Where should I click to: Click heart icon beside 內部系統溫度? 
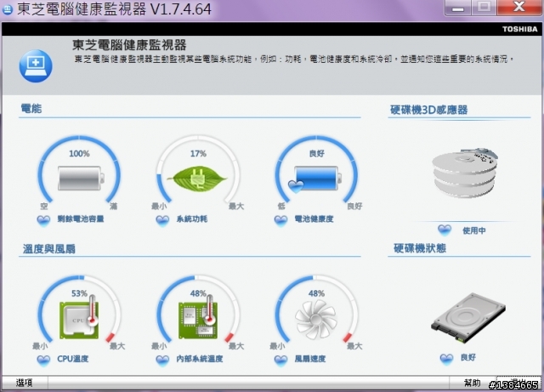162,360
